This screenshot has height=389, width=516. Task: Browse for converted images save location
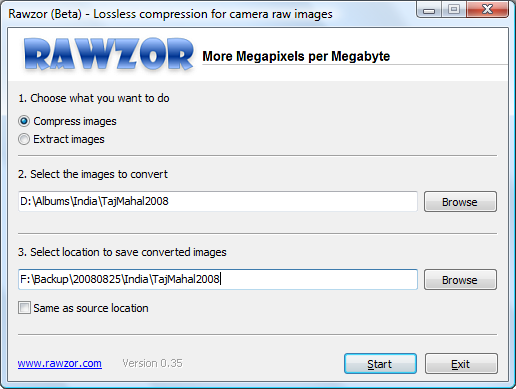460,280
